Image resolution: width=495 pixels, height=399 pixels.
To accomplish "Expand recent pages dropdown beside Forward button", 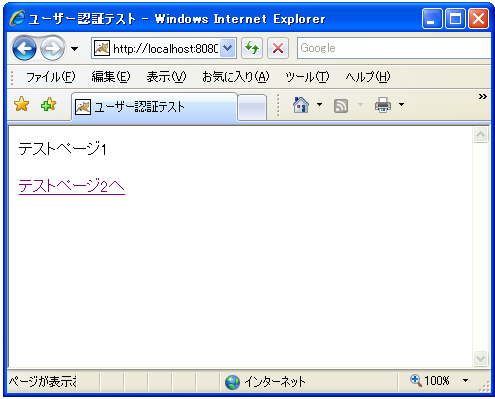I will (x=75, y=49).
